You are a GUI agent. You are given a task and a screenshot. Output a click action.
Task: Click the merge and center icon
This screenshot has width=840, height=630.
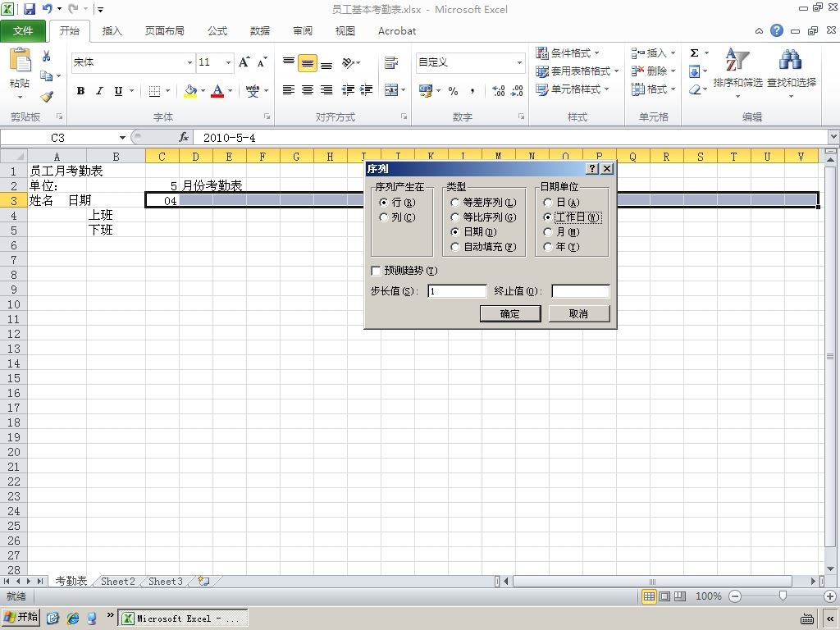[391, 90]
